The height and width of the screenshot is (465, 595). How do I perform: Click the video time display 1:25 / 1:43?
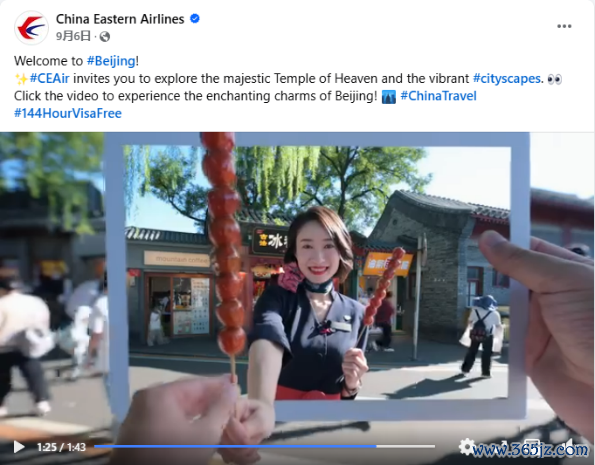(x=61, y=447)
